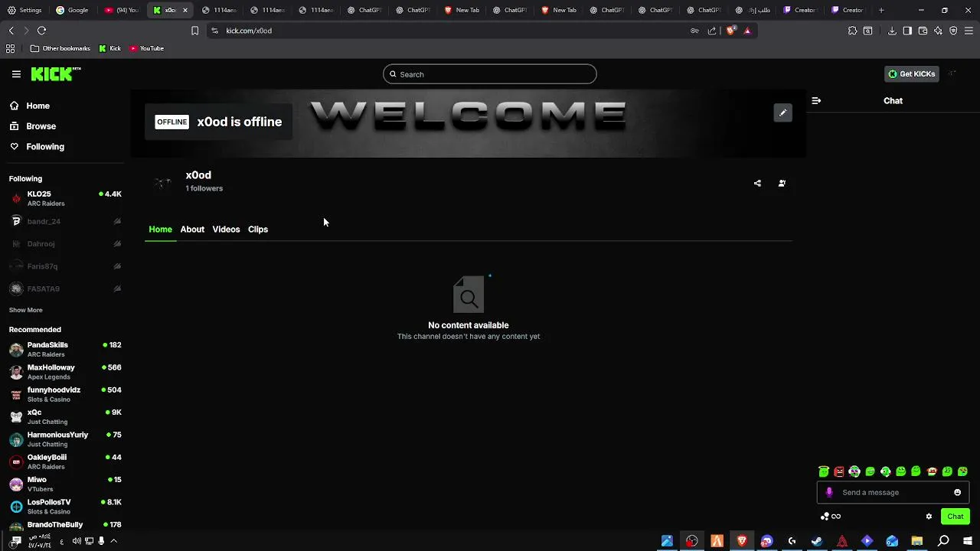Collapse the chat panel
This screenshot has width=980, height=551.
[816, 100]
